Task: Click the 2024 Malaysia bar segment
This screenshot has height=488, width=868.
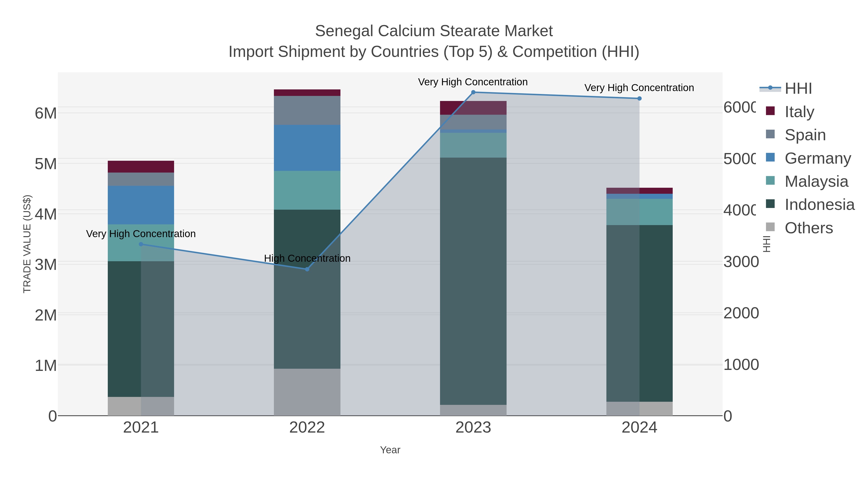Action: 639,212
